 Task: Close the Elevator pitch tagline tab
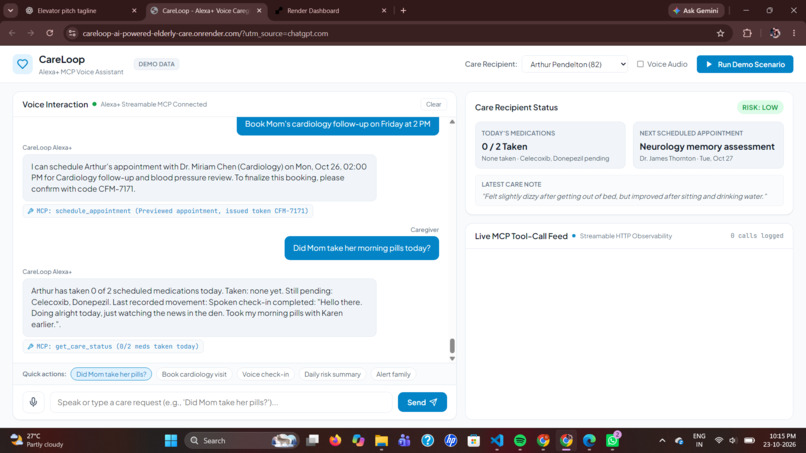point(134,10)
